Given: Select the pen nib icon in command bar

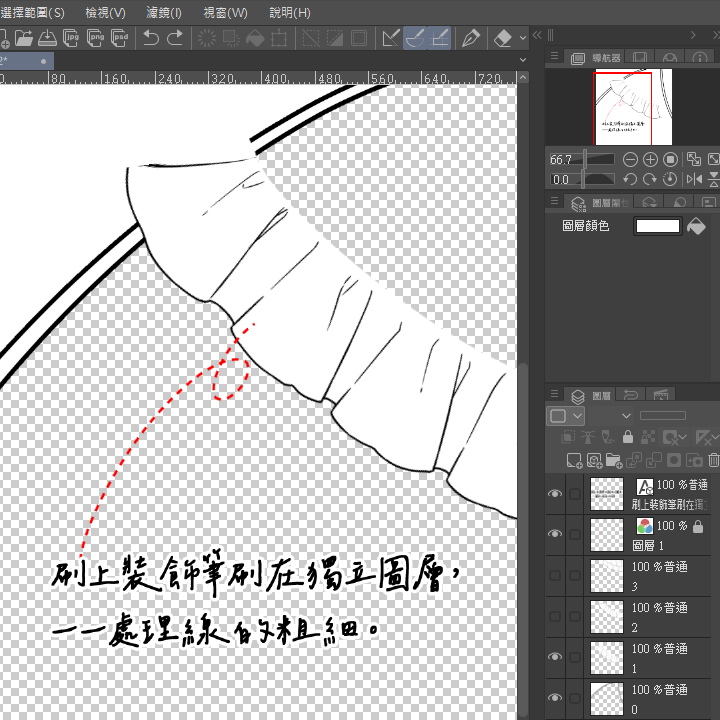Looking at the screenshot, I should pos(471,38).
